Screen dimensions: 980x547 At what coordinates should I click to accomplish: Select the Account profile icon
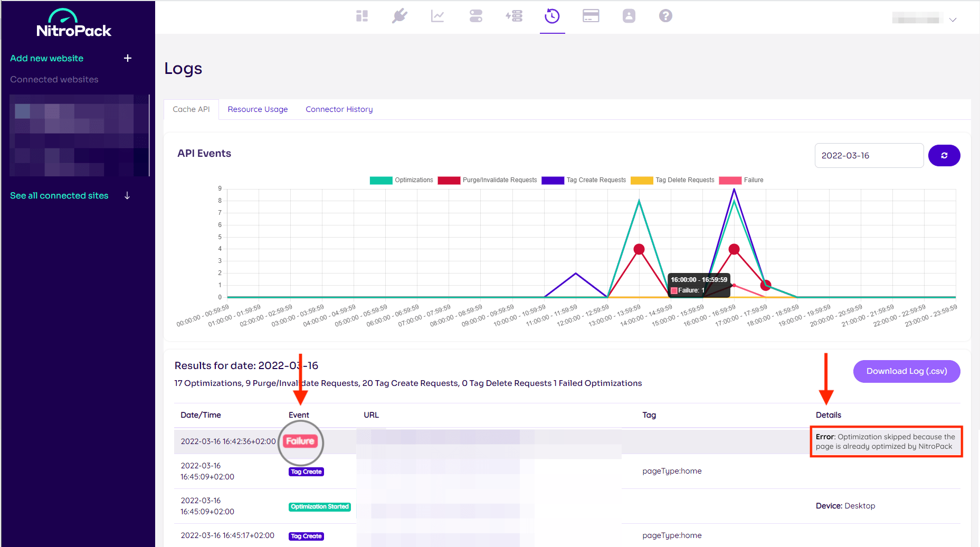point(629,16)
